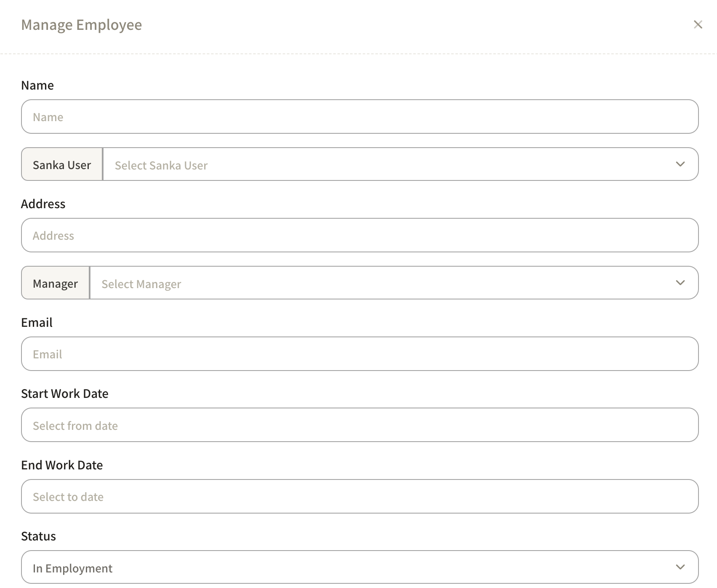Click the Name field label
Image resolution: width=717 pixels, height=588 pixels.
(37, 85)
